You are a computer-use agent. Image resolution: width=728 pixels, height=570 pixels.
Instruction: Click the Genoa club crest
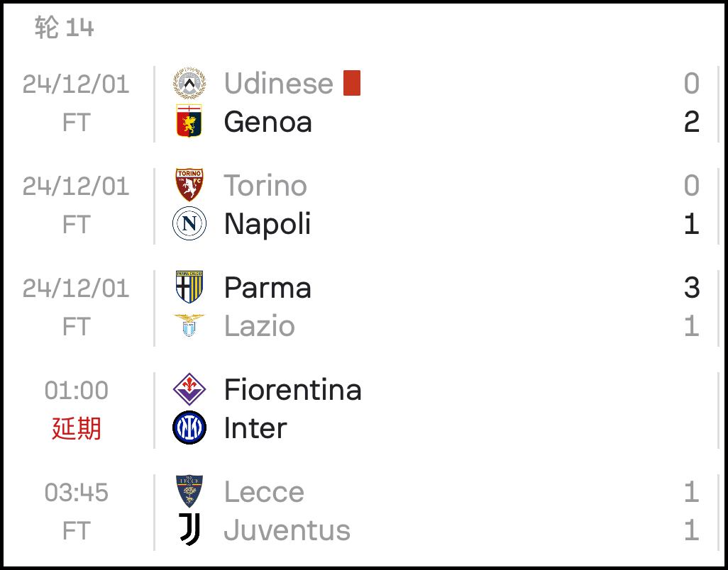[189, 121]
